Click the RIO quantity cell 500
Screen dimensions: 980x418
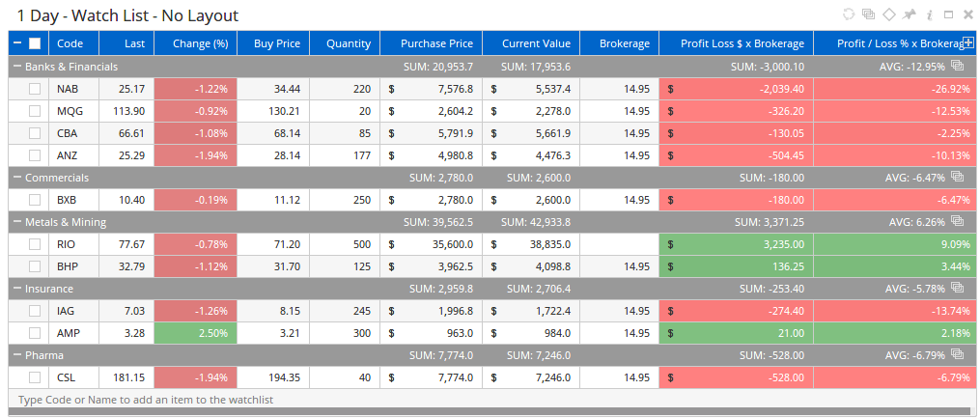click(x=345, y=243)
